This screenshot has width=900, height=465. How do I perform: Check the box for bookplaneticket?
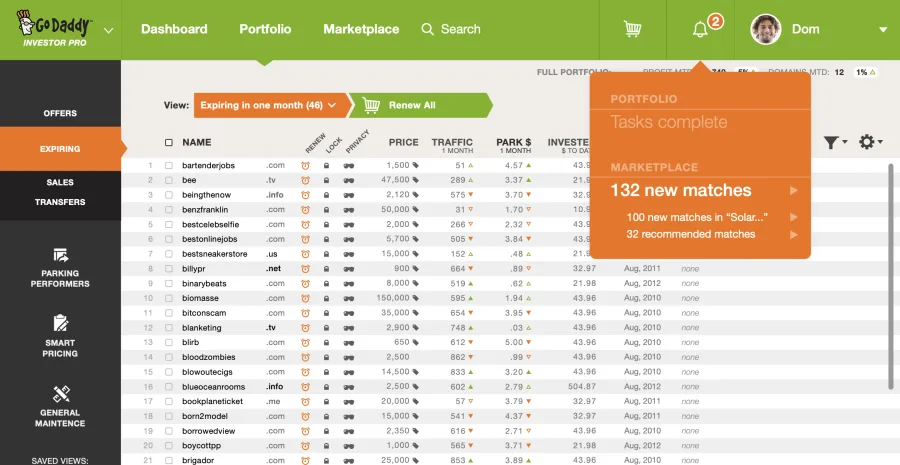169,402
